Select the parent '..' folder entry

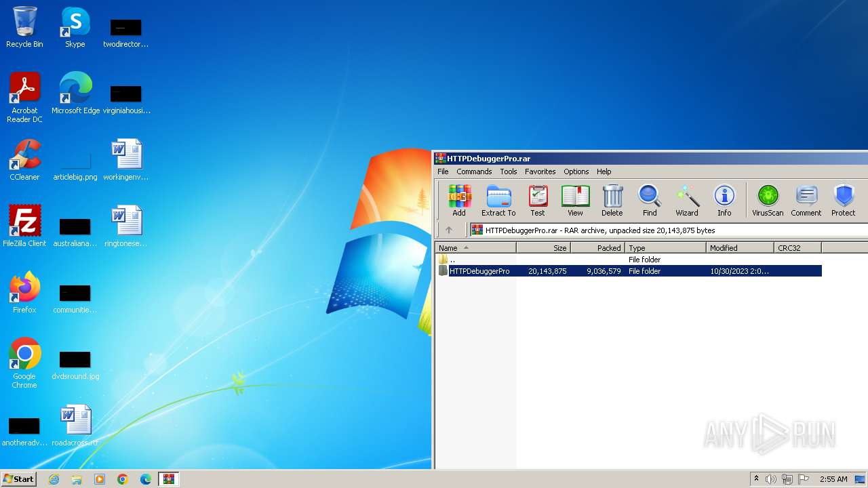pos(629,260)
